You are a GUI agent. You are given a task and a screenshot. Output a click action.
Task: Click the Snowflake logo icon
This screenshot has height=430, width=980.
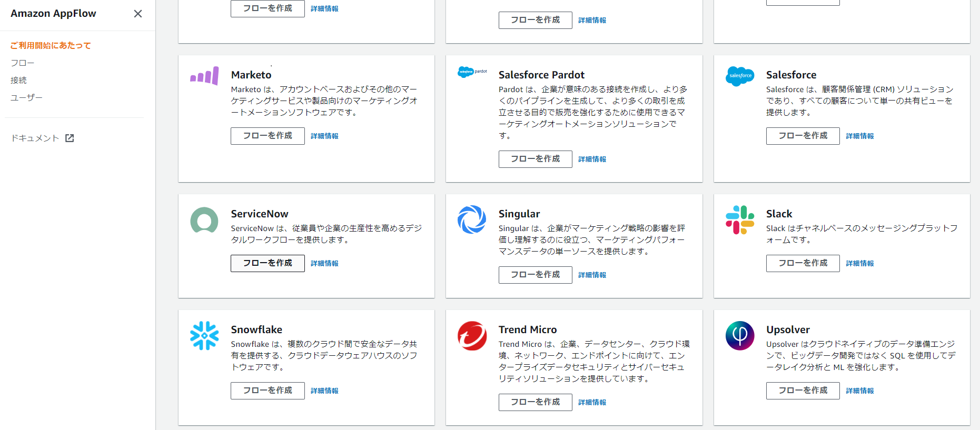[x=204, y=336]
